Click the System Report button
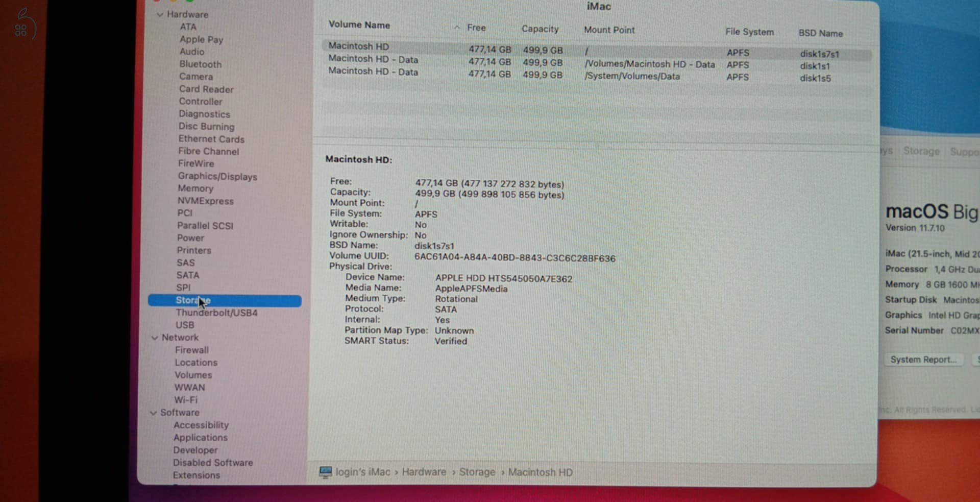 click(923, 360)
